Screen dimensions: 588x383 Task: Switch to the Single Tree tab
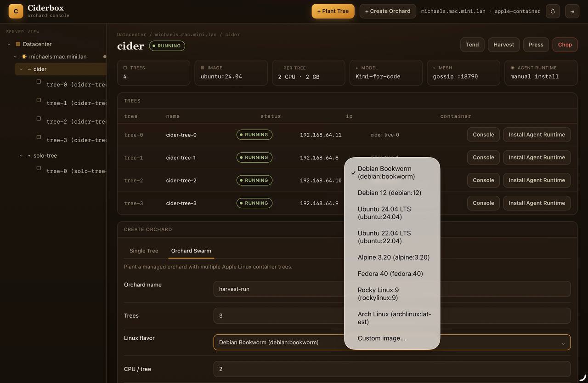point(144,251)
